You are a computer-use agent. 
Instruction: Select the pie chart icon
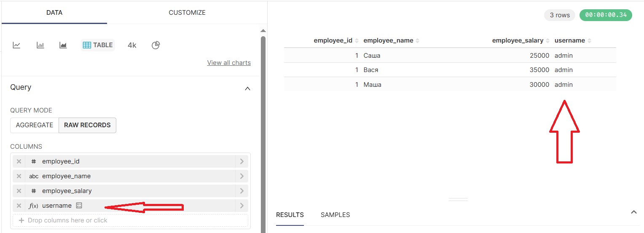156,45
